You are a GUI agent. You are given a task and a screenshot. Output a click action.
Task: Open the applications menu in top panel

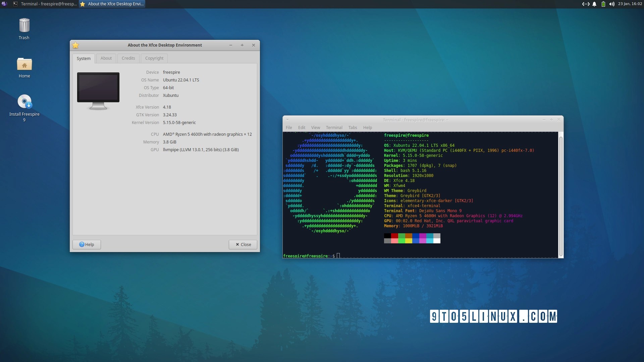point(4,4)
